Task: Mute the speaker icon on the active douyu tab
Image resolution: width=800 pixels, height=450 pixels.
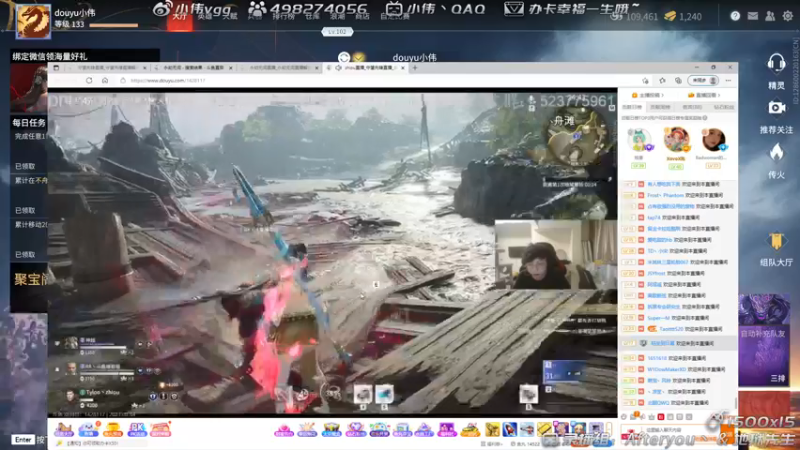Action: [338, 68]
